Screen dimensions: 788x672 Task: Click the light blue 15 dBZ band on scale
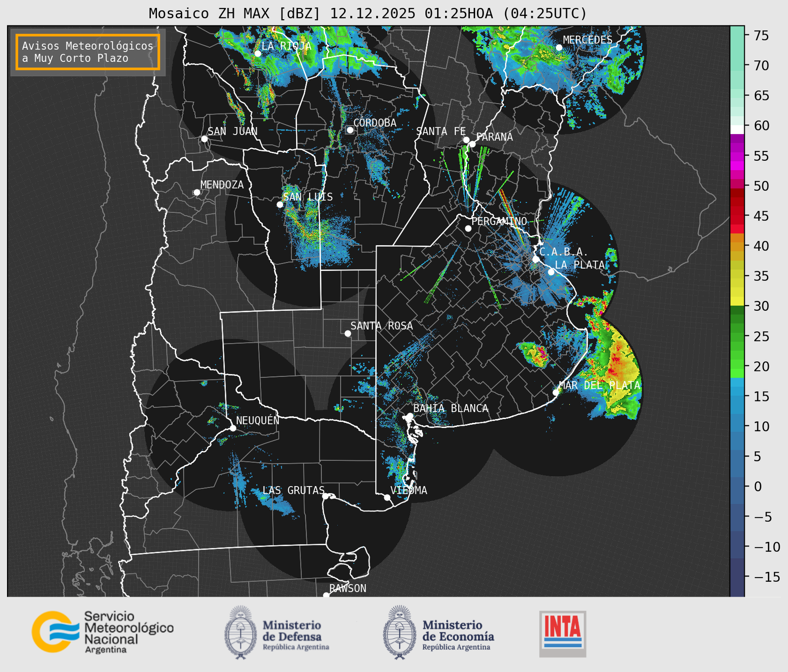(x=737, y=396)
